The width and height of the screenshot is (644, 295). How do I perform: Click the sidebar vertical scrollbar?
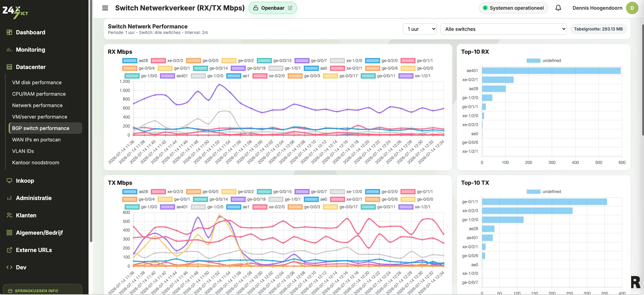click(91, 121)
